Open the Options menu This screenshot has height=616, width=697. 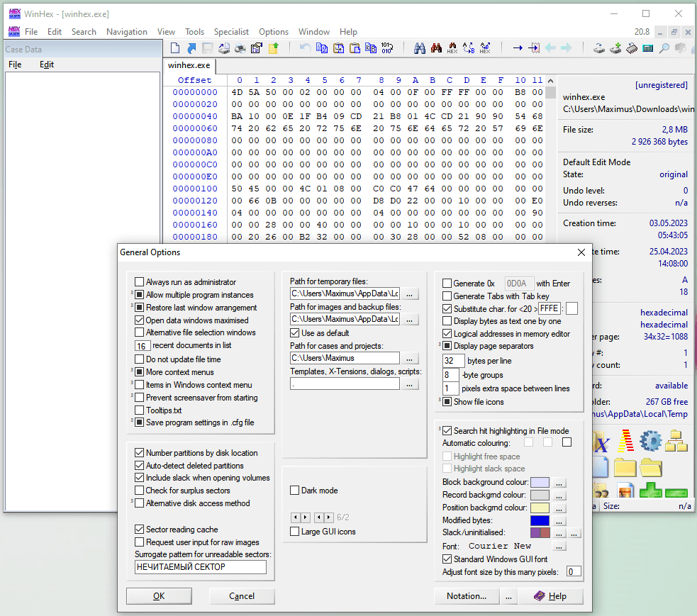[x=274, y=32]
